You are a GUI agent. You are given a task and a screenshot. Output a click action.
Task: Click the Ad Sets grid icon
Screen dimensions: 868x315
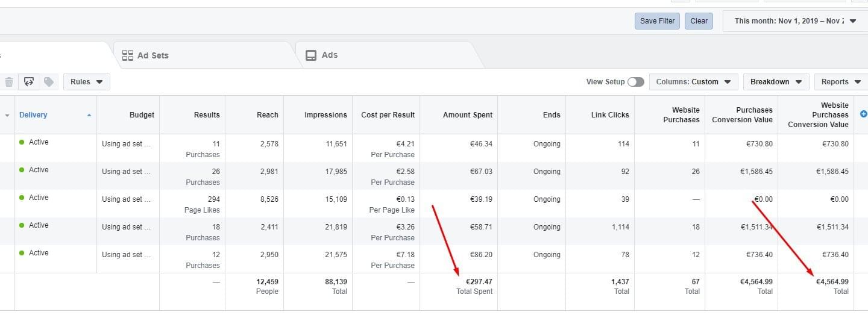click(127, 55)
